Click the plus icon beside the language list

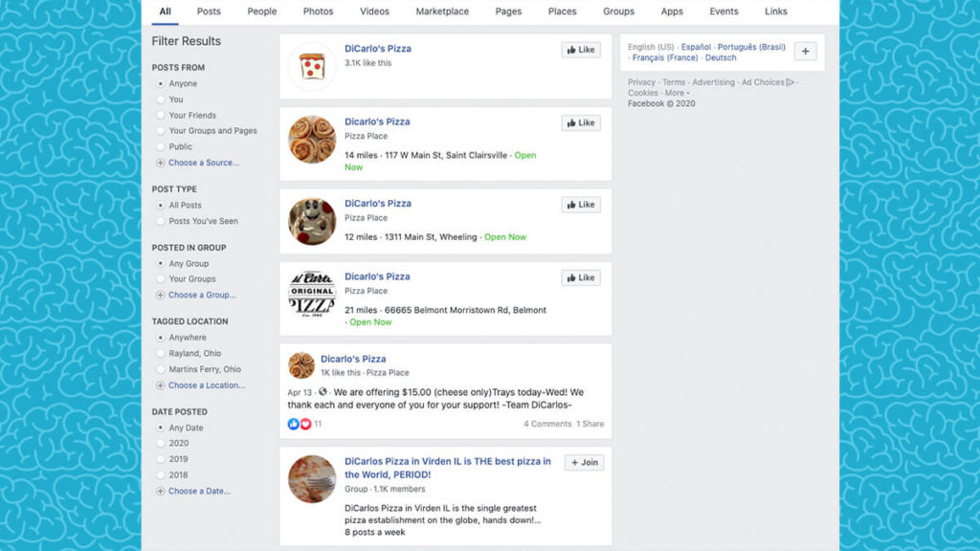click(x=805, y=52)
